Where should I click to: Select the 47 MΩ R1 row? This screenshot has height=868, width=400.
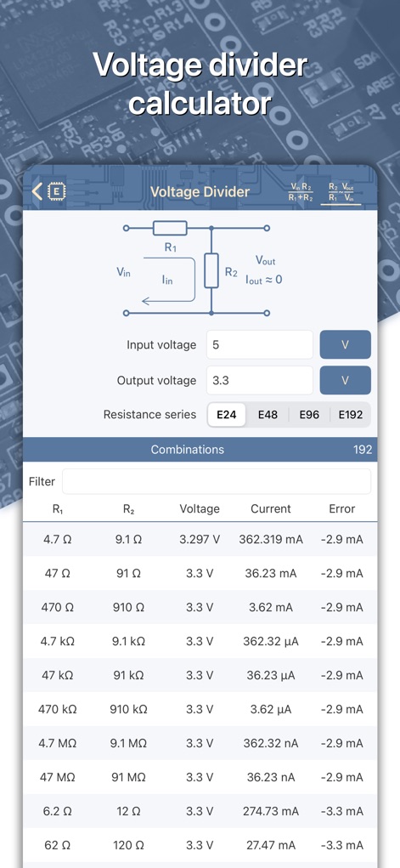pos(200,777)
